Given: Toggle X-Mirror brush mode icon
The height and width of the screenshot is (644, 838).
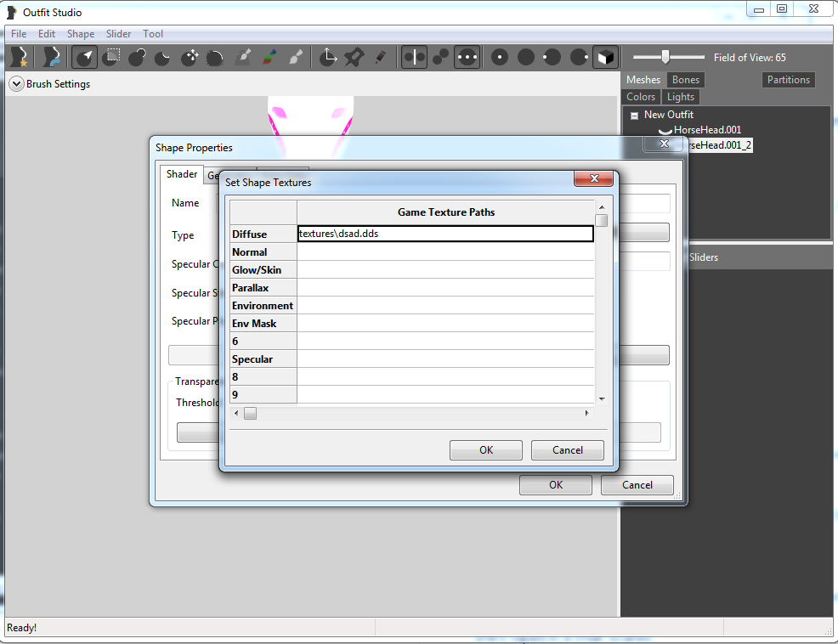Looking at the screenshot, I should 414,57.
